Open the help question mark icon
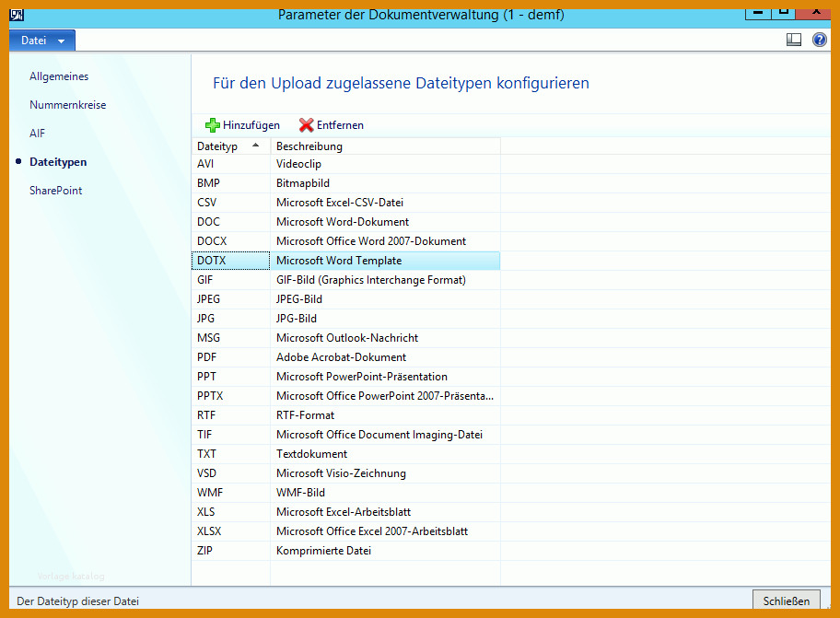The image size is (840, 618). pyautogui.click(x=820, y=40)
